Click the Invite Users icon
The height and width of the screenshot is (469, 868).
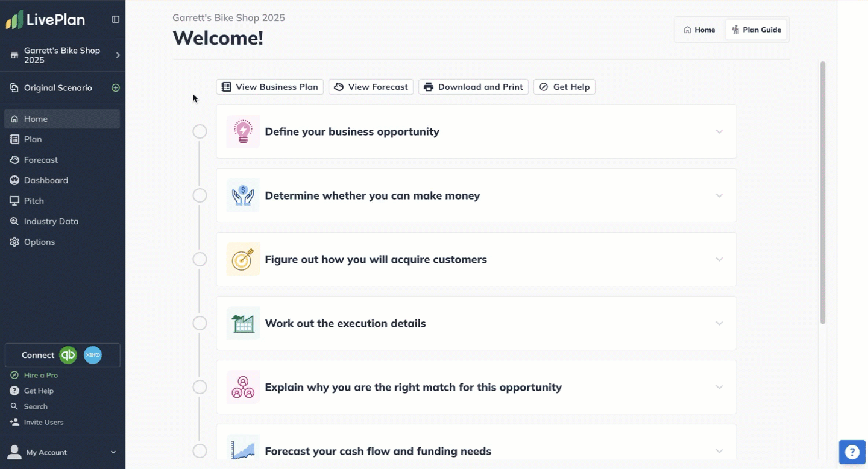click(x=13, y=422)
